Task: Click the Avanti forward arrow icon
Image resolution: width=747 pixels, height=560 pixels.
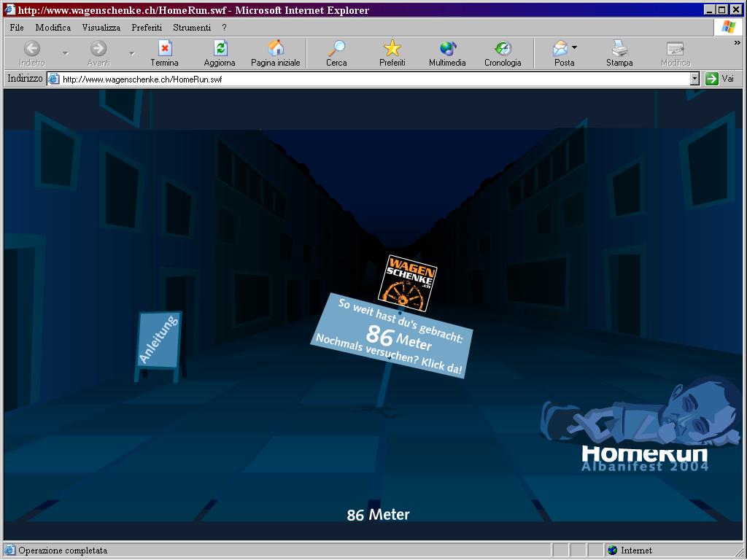Action: pos(98,48)
